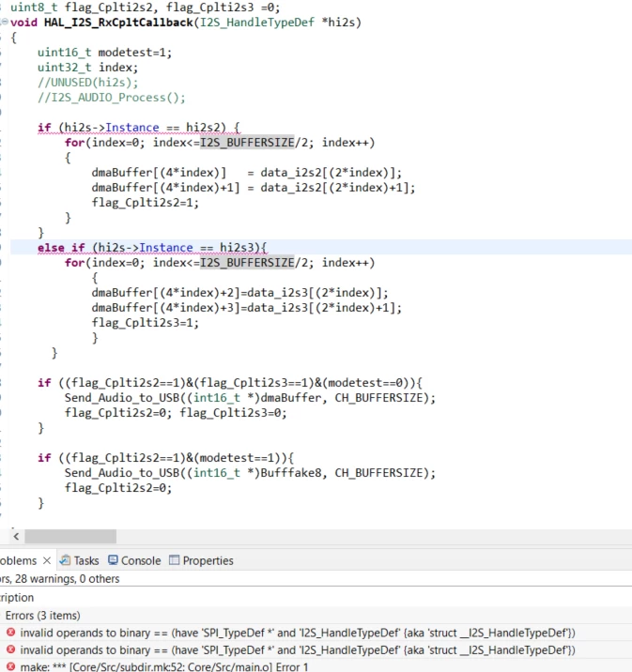
Task: Collapse the HAL_I2S_RxCpltCallback function fold marker
Action: 4,22
